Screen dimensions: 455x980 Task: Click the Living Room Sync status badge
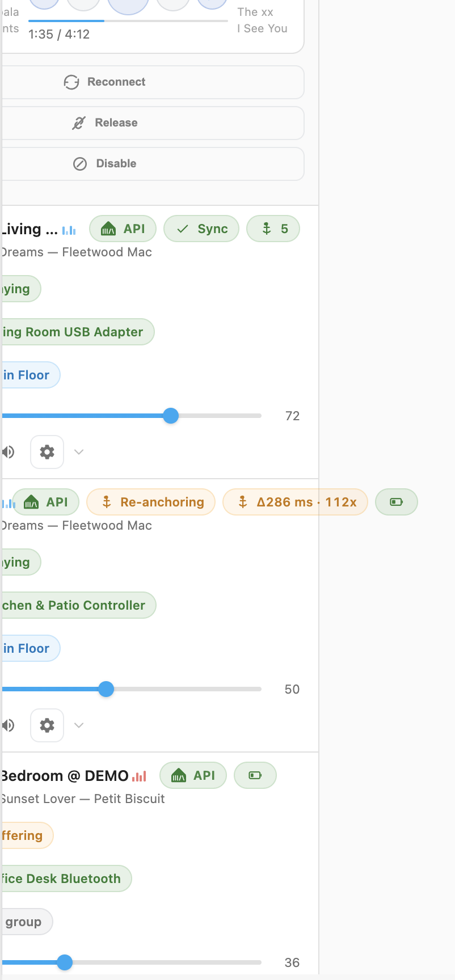point(201,229)
